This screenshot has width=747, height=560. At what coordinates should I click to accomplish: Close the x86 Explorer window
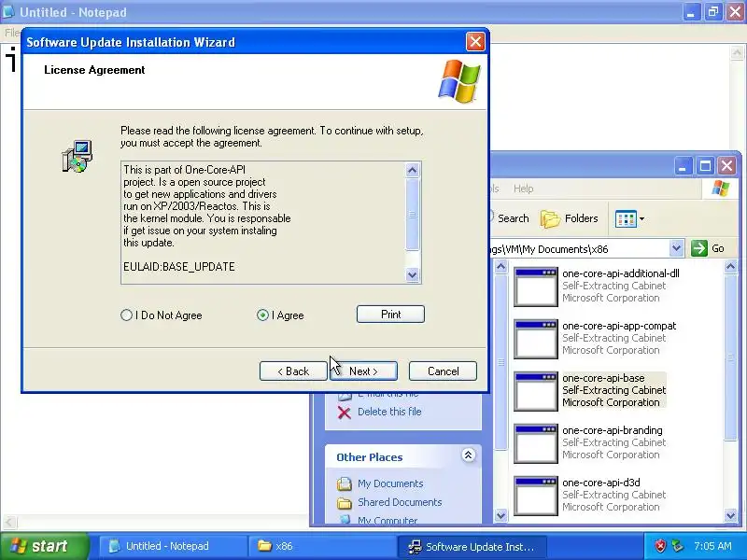[x=727, y=166]
